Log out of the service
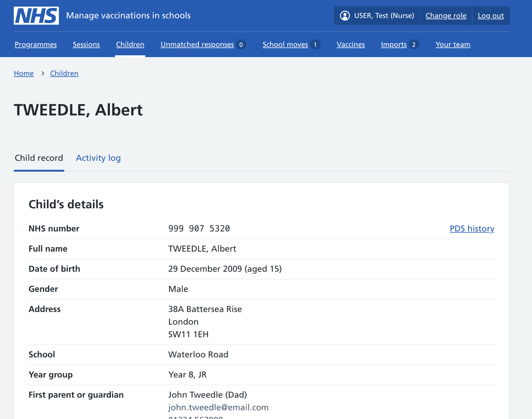Image resolution: width=532 pixels, height=419 pixels. click(x=491, y=16)
